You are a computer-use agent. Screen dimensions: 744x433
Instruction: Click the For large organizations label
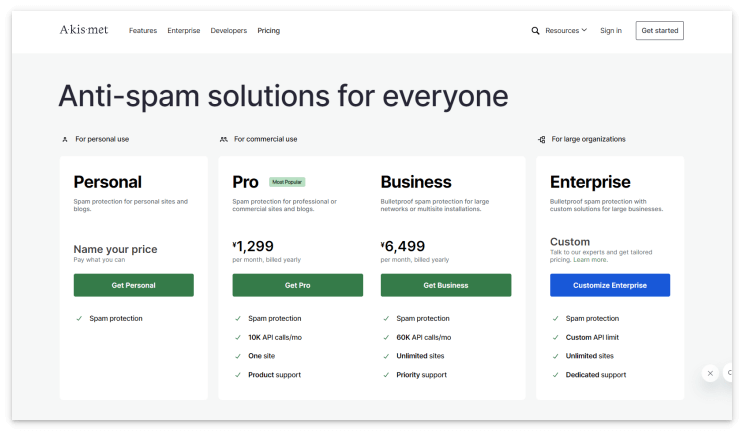tap(588, 139)
